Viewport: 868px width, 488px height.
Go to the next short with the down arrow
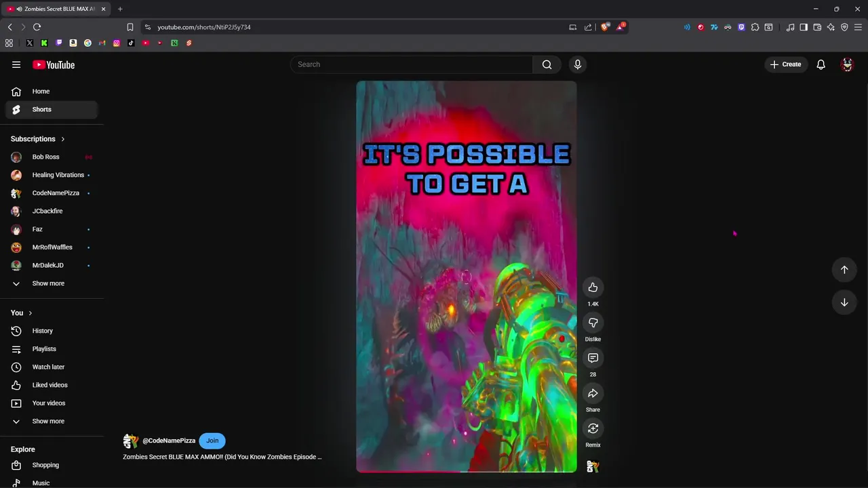[x=844, y=302]
